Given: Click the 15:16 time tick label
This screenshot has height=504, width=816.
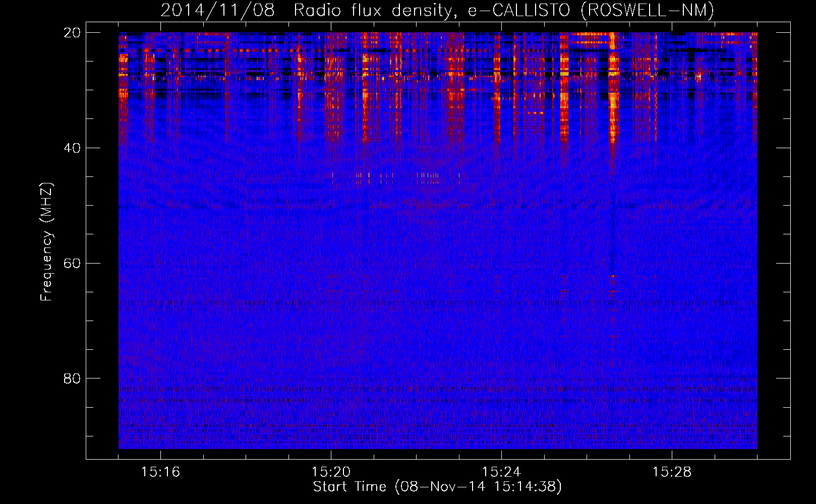Looking at the screenshot, I should pyautogui.click(x=160, y=472).
